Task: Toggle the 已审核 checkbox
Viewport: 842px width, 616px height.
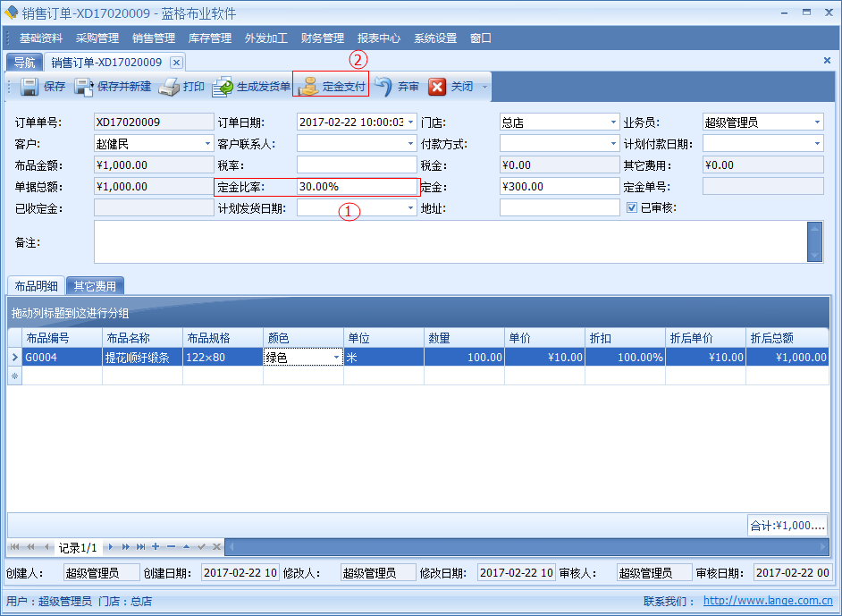Action: 632,208
